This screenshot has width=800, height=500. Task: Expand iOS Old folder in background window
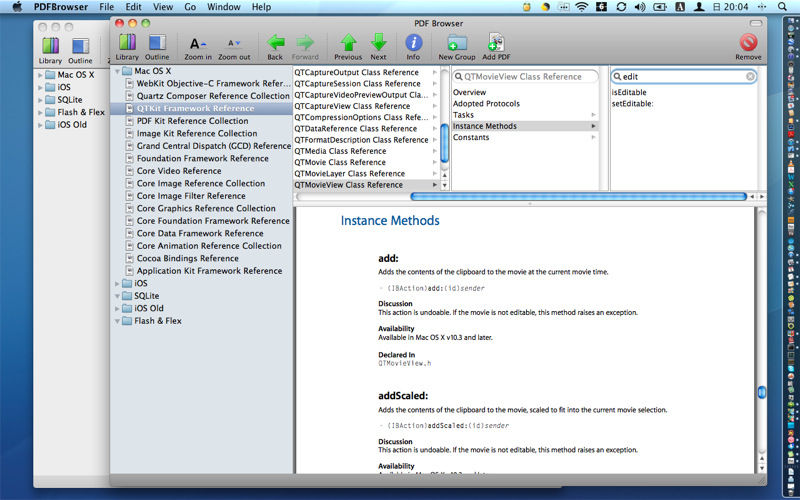click(40, 125)
